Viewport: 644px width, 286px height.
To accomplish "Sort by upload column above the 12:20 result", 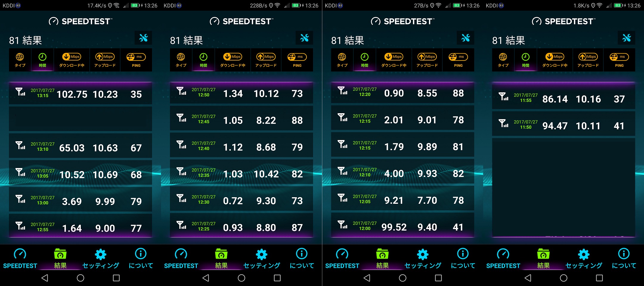I will pyautogui.click(x=427, y=60).
